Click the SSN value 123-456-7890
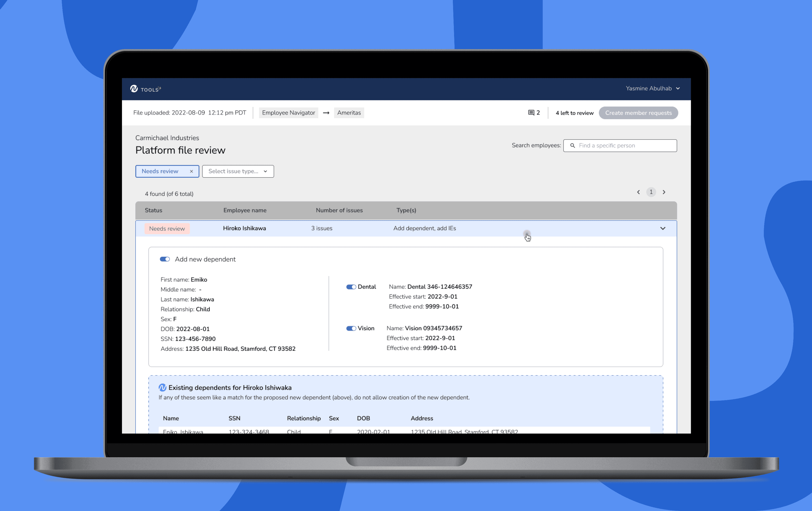This screenshot has height=511, width=812. [195, 339]
